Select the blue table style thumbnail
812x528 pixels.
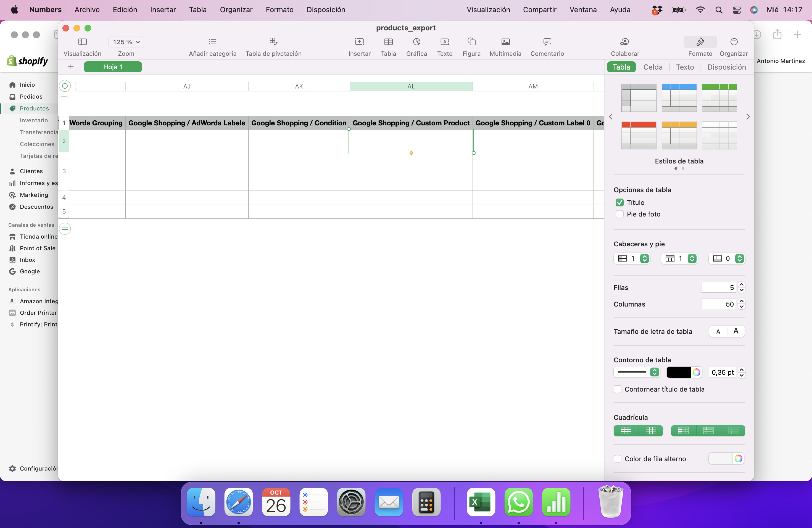point(679,98)
